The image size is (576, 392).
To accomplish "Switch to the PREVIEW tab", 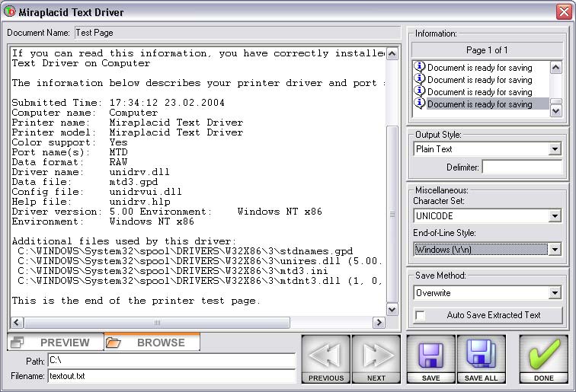I will coord(56,342).
